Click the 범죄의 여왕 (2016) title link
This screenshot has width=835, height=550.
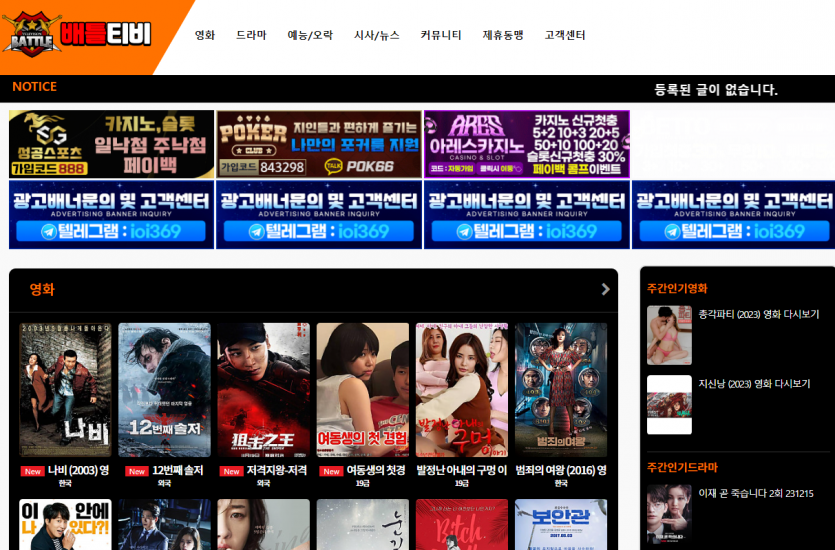click(561, 470)
